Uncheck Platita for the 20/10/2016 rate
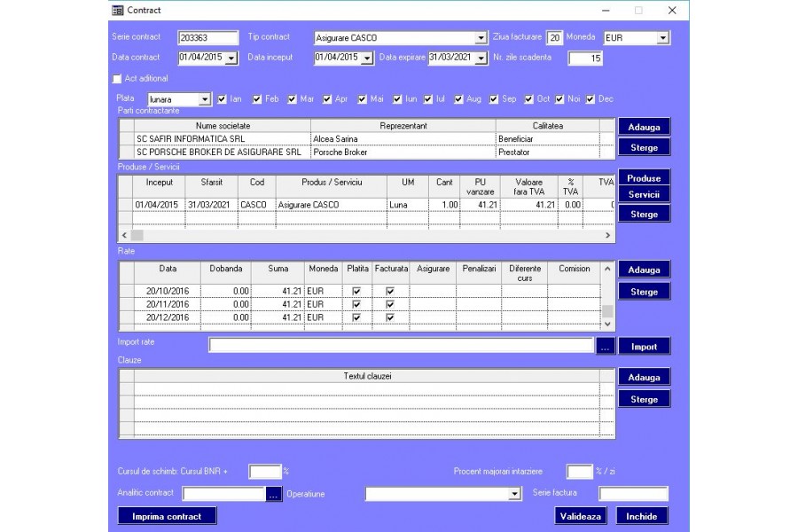Image resolution: width=798 pixels, height=532 pixels. [356, 291]
